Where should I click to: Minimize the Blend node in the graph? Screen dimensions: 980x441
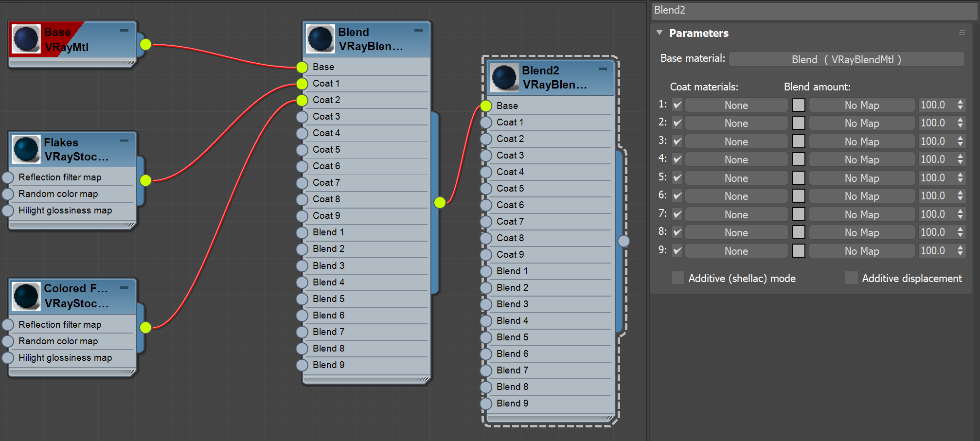[418, 30]
